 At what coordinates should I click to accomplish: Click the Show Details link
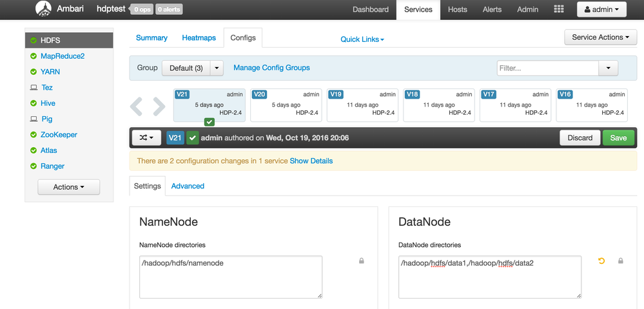click(x=311, y=161)
